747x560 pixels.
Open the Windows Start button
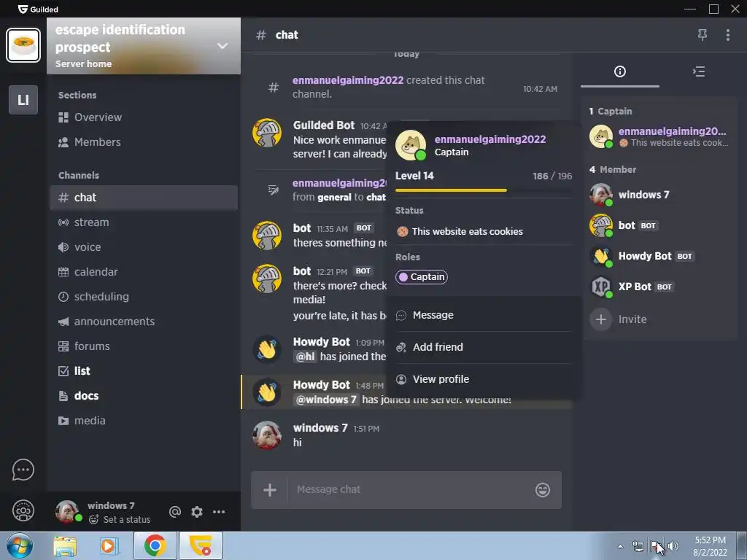20,546
